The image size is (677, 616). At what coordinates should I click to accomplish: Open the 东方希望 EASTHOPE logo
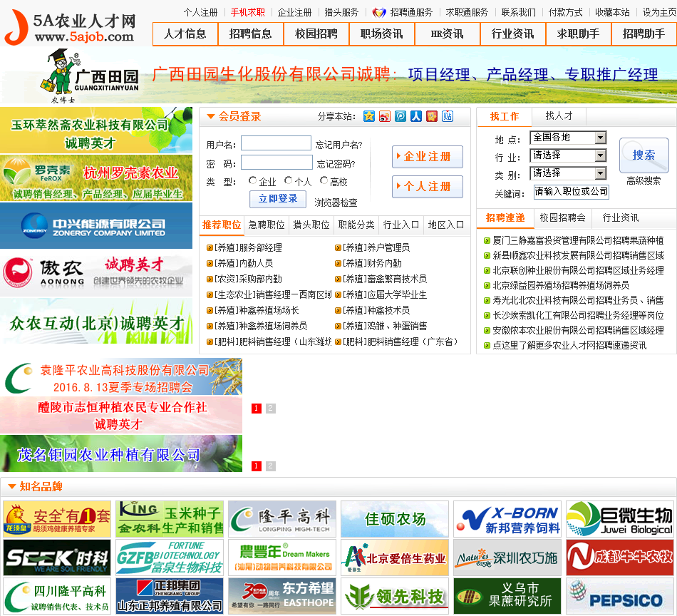[x=282, y=596]
